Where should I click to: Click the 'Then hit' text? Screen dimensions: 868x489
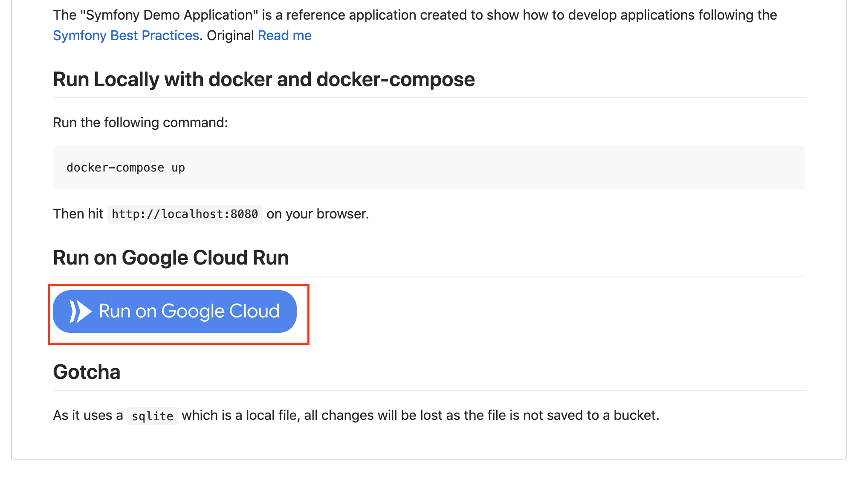click(78, 214)
